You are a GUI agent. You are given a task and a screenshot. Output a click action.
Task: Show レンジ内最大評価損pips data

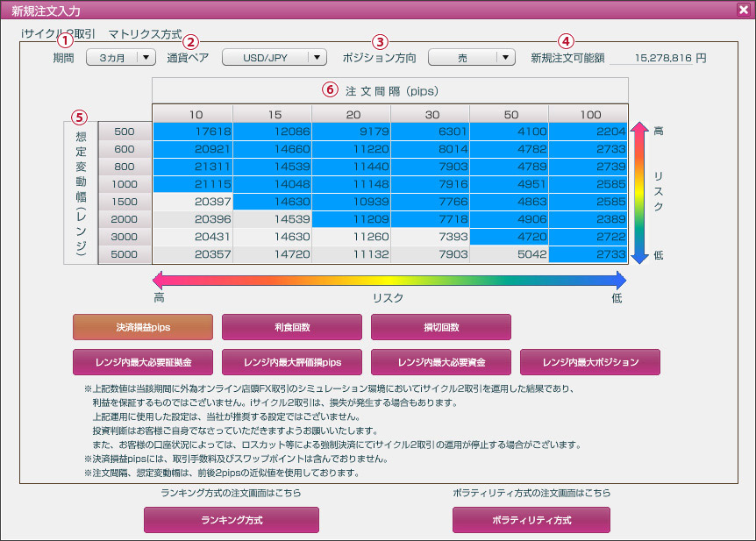click(x=292, y=361)
